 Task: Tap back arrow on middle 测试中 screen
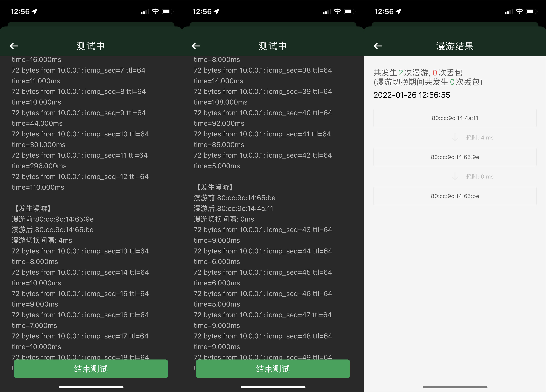tap(196, 46)
